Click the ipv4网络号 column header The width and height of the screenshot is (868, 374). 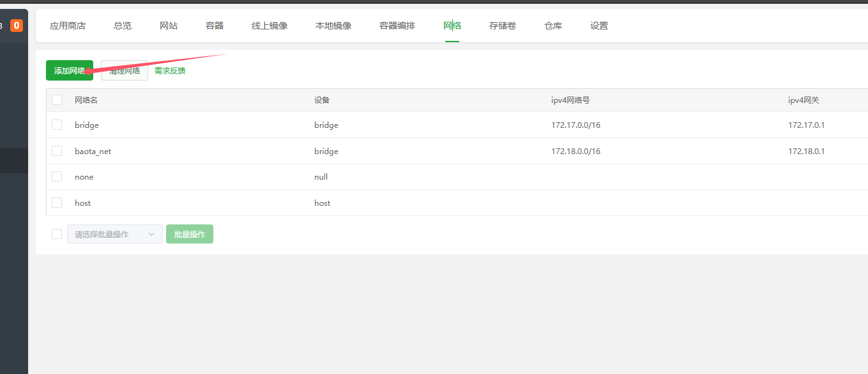570,100
